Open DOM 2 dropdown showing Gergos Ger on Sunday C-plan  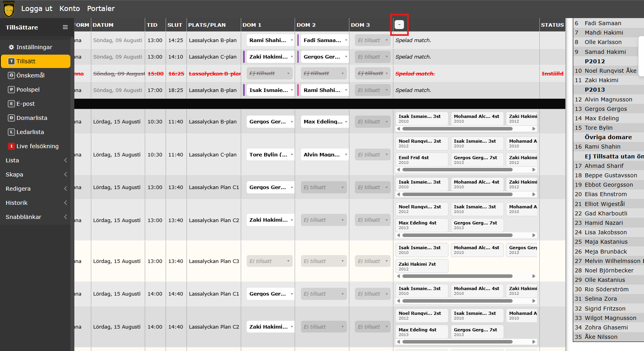(x=325, y=57)
